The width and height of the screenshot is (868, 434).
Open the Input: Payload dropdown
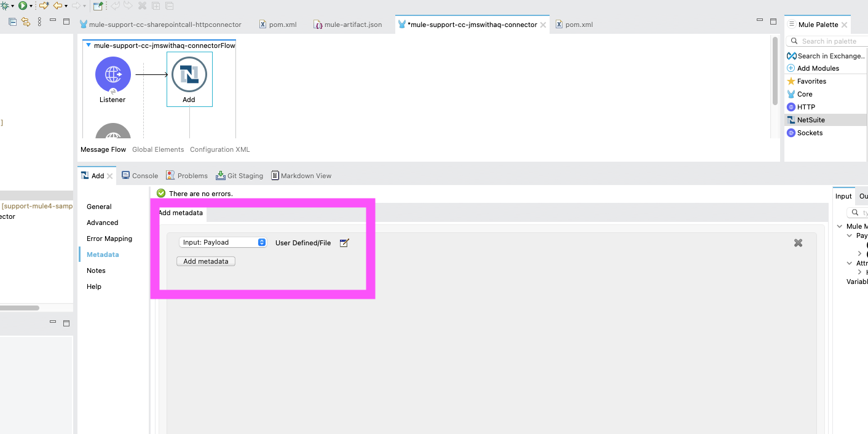click(223, 243)
